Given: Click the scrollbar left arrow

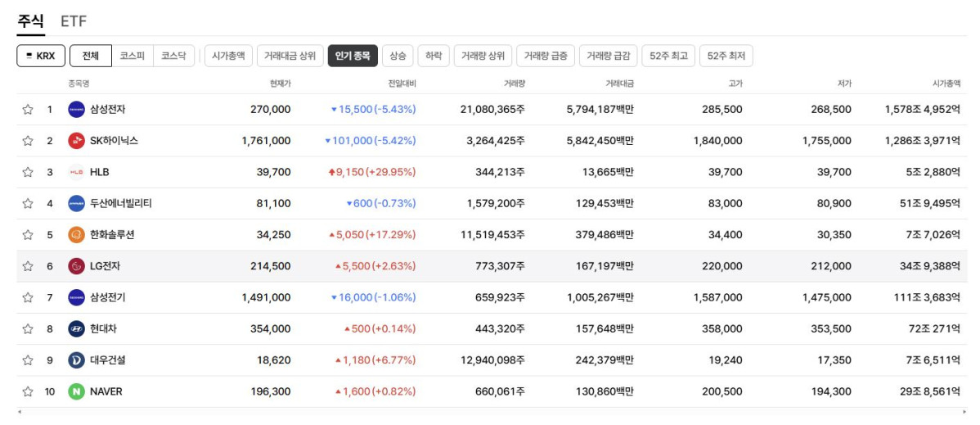Looking at the screenshot, I should [x=20, y=412].
